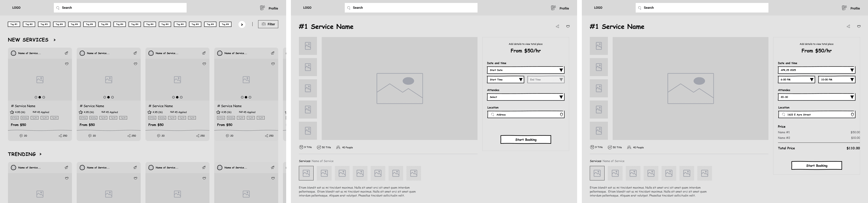The width and height of the screenshot is (868, 203).
Task: Click Total Price value $110.00
Action: [x=853, y=148]
